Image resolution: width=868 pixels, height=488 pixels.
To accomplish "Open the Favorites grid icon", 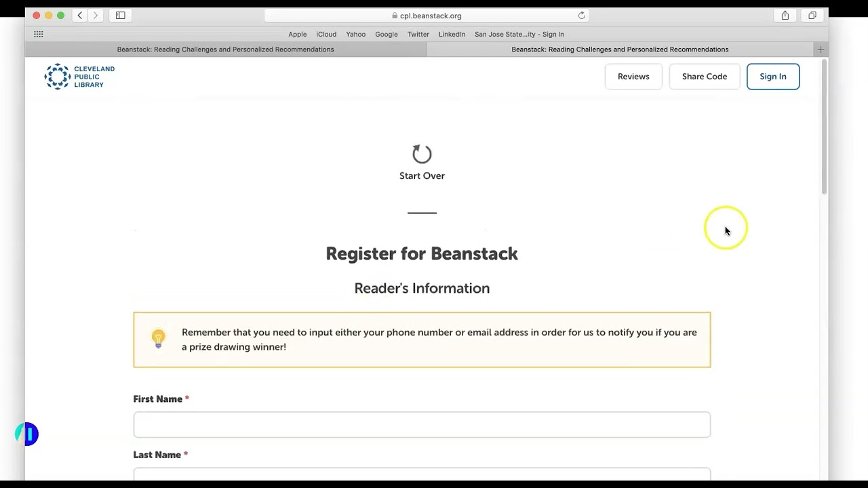I will 39,34.
